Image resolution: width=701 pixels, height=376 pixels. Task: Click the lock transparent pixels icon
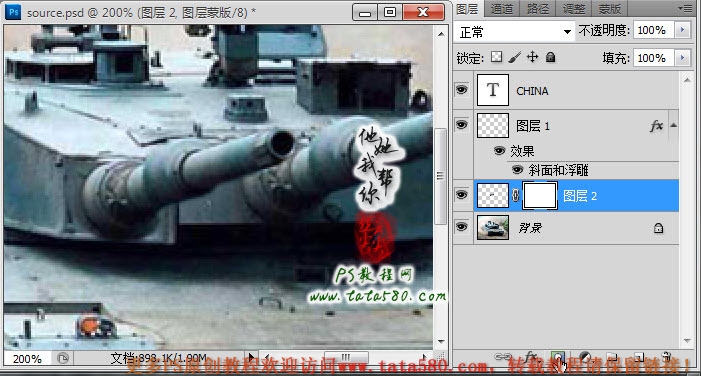pos(496,57)
